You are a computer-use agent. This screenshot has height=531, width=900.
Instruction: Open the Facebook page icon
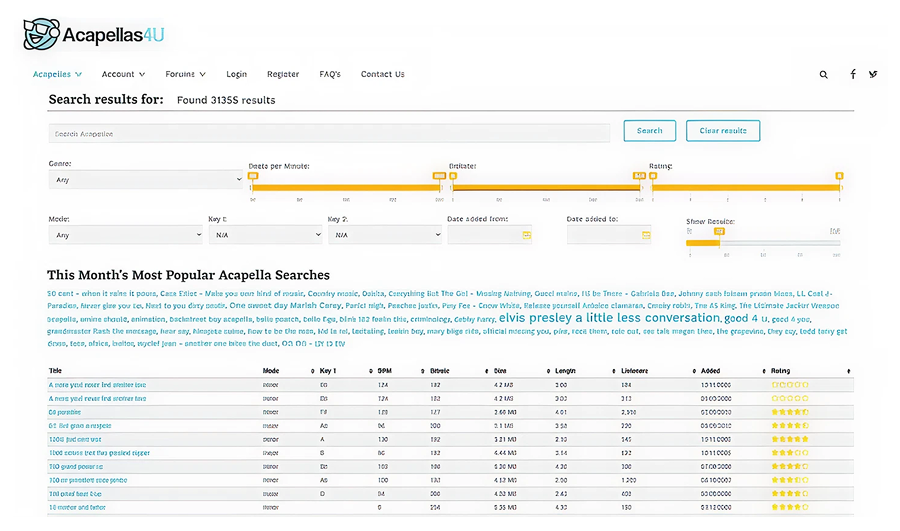point(853,74)
